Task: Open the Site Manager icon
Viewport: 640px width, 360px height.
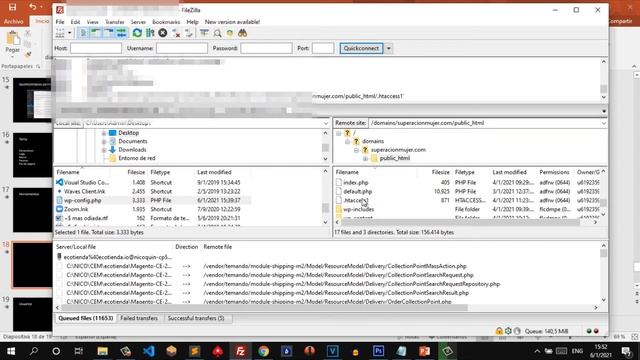Action: (x=60, y=33)
